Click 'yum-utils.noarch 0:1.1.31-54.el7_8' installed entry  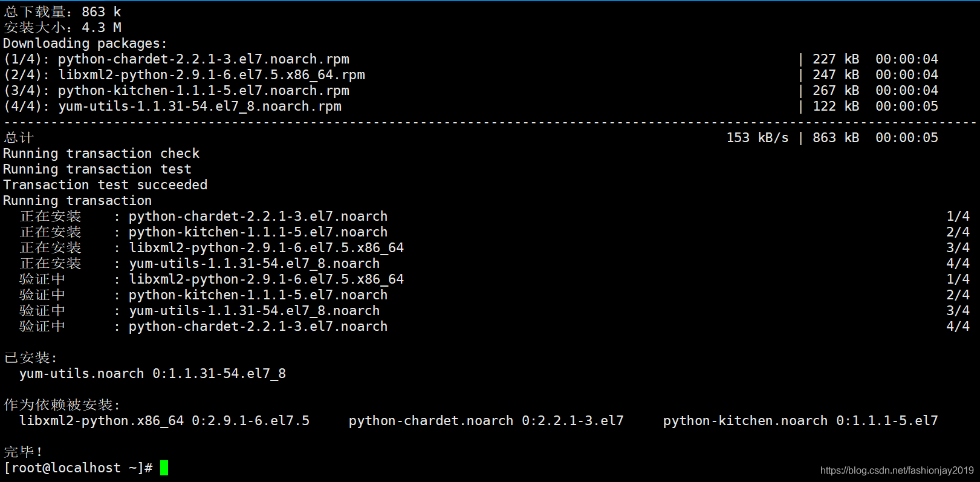(153, 374)
